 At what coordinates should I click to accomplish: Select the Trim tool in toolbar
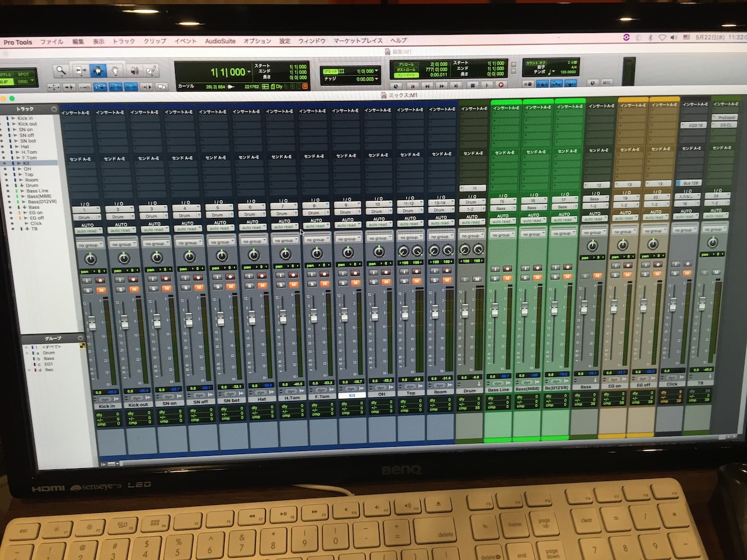click(81, 70)
